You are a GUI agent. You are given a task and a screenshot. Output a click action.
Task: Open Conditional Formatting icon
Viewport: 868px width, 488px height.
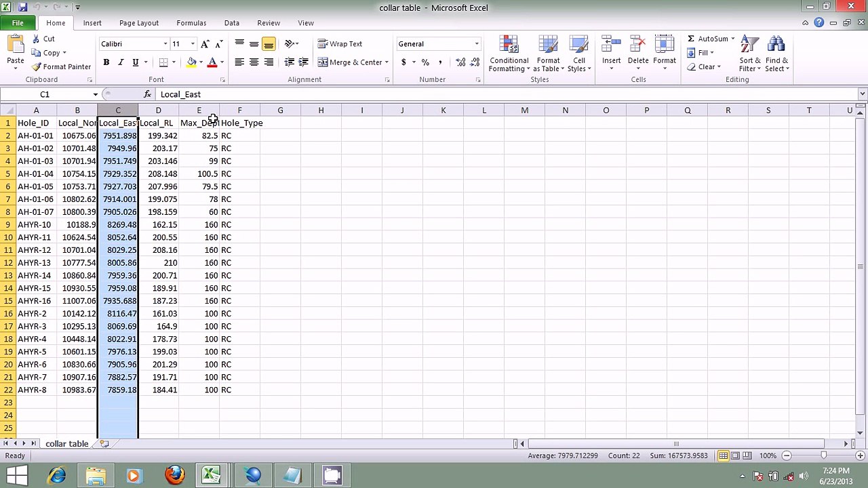coord(509,44)
